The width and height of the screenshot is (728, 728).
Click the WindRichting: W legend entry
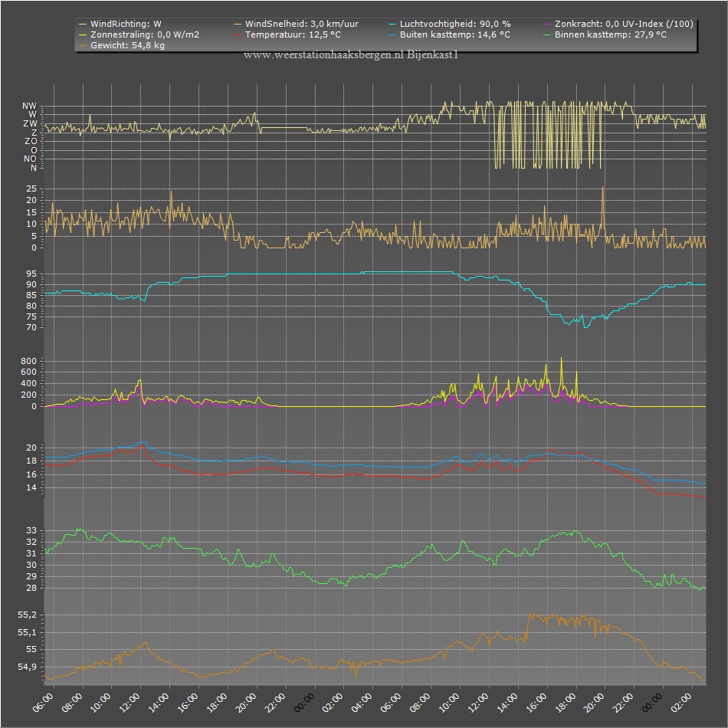click(x=120, y=24)
